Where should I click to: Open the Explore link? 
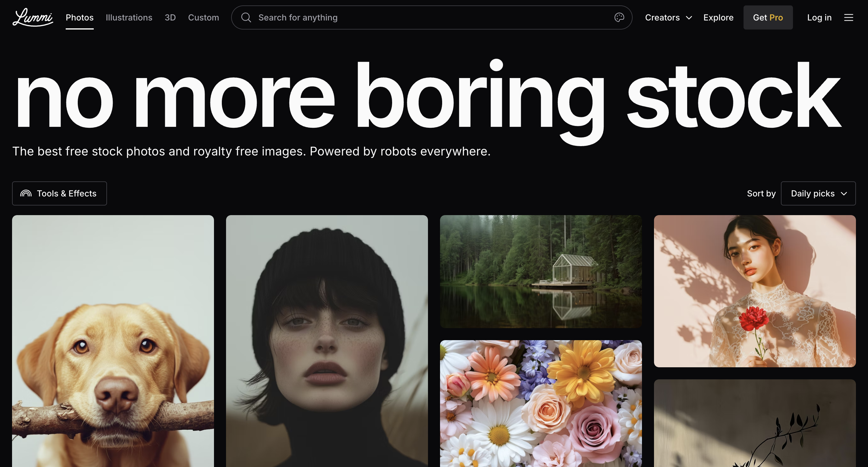click(718, 17)
